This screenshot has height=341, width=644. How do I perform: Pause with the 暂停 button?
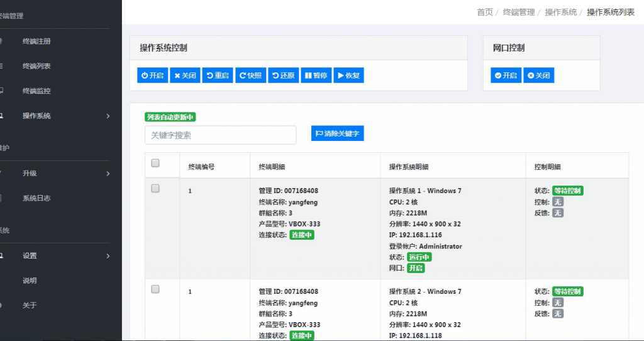[x=316, y=75]
